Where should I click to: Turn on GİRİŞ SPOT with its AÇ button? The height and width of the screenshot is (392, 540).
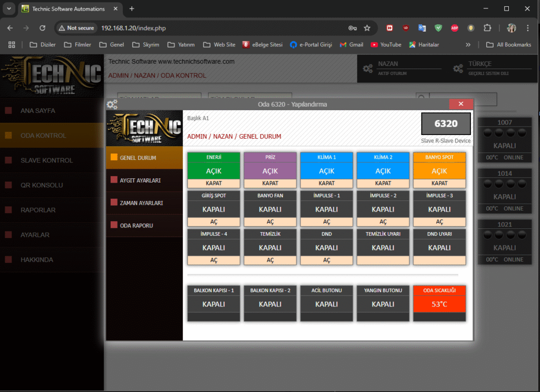[x=214, y=222]
